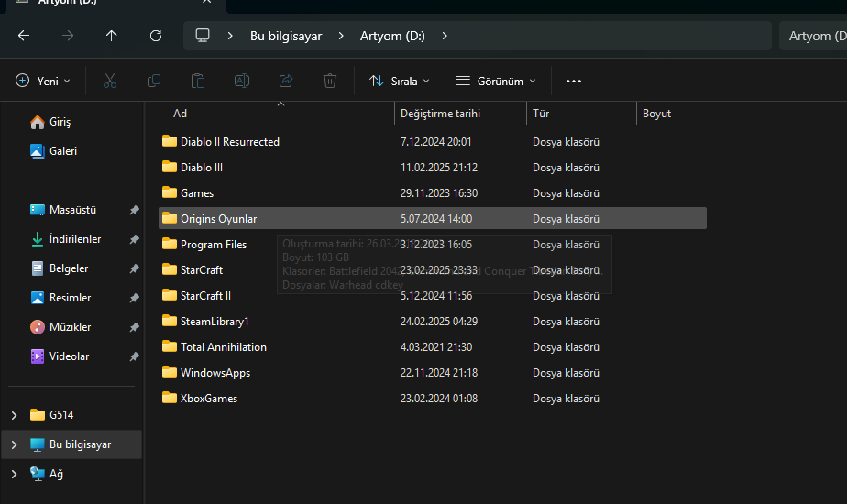
Task: Select the SteamLibrary1 folder
Action: pos(214,322)
